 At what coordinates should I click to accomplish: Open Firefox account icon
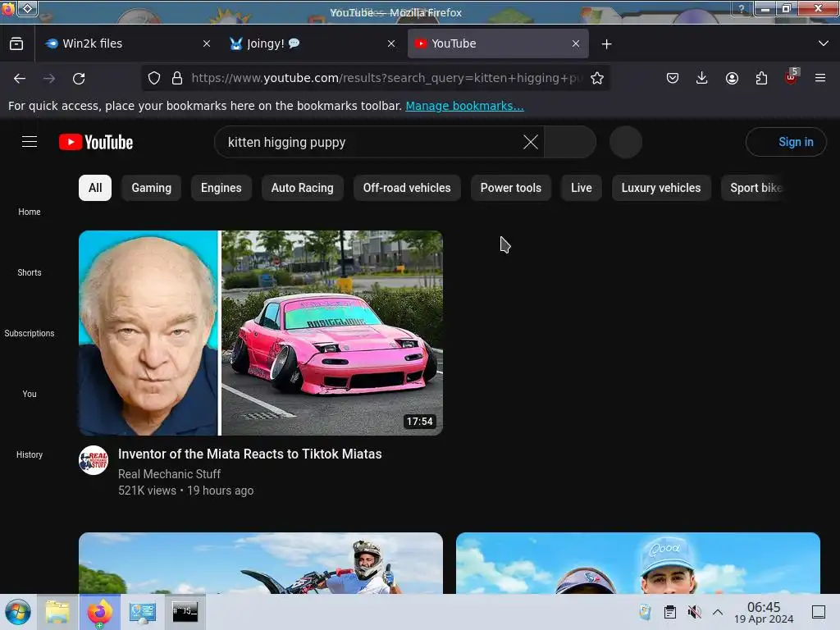[x=732, y=78]
